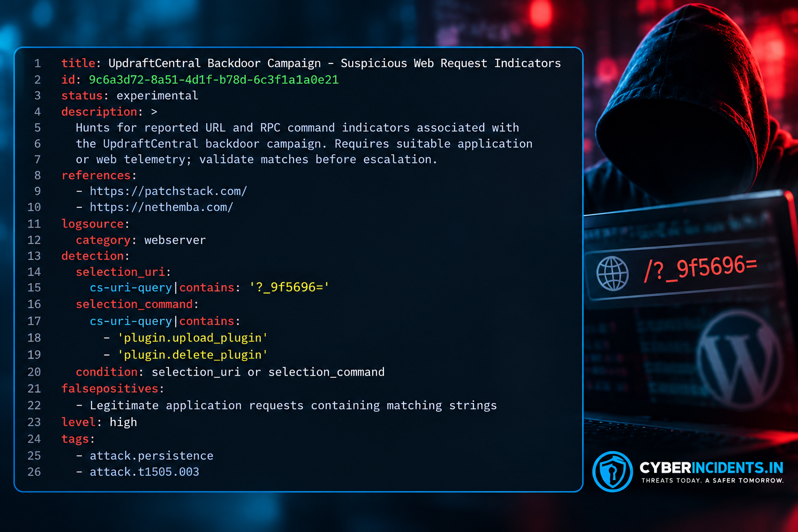
Task: Click 'experimental' status value
Action: 157,96
